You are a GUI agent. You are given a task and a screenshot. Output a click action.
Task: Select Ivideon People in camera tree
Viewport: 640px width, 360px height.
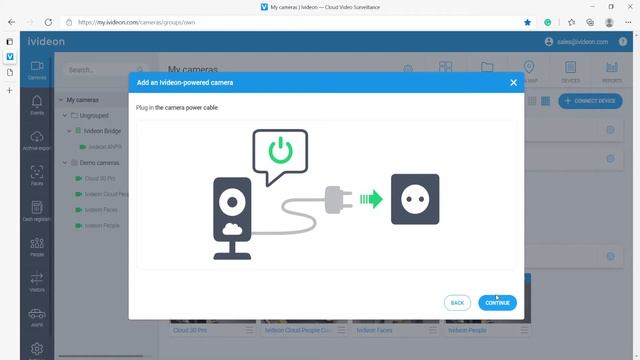pos(102,226)
